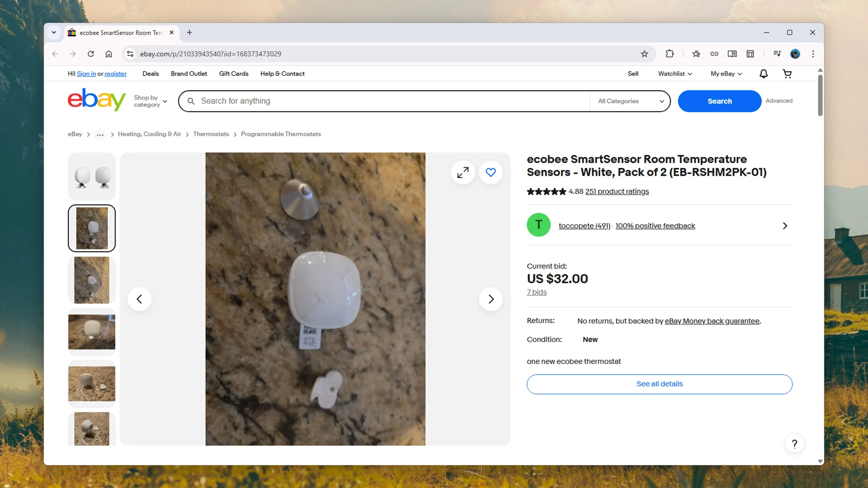Click the register link

pyautogui.click(x=115, y=74)
